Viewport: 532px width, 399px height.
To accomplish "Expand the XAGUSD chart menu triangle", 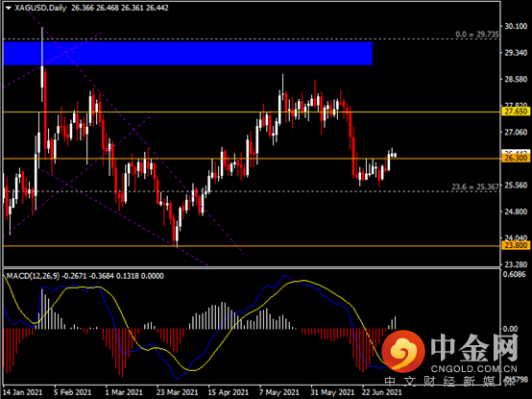I will (x=9, y=8).
